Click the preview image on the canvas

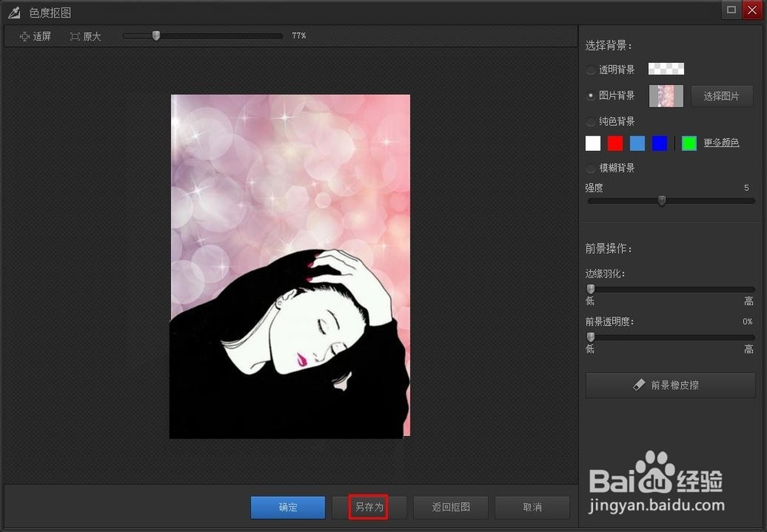coord(290,267)
